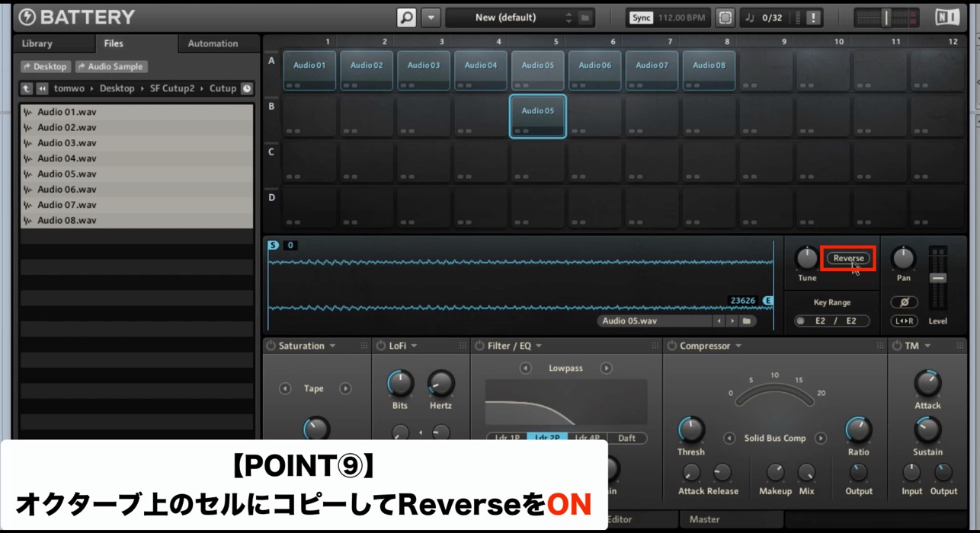Select next saturation type right of Tape
980x533 pixels.
click(x=344, y=388)
